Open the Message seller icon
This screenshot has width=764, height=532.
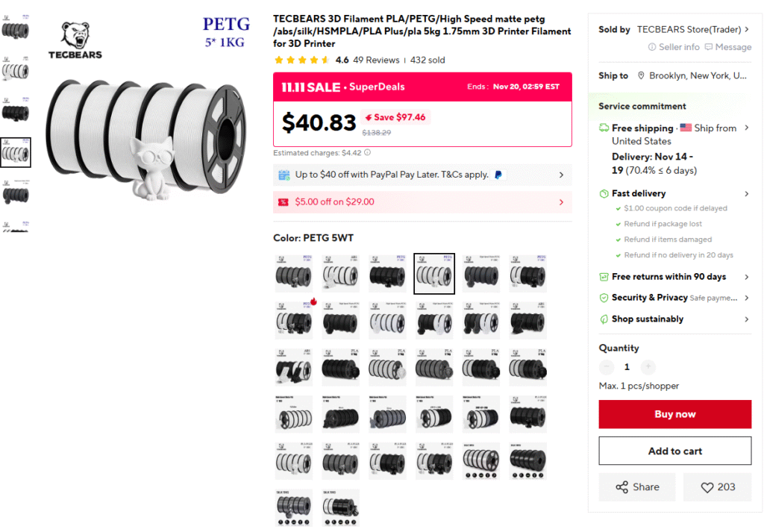[709, 47]
